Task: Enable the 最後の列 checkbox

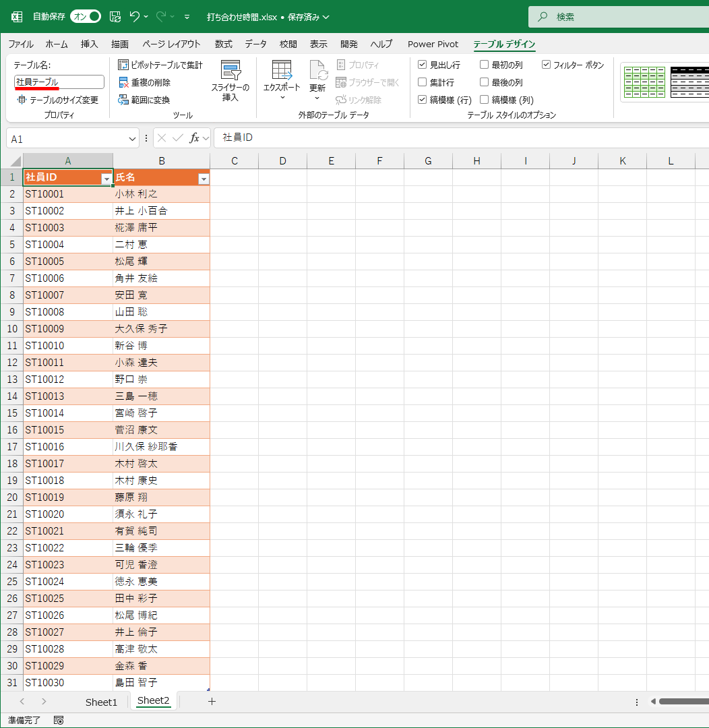Action: pos(484,82)
